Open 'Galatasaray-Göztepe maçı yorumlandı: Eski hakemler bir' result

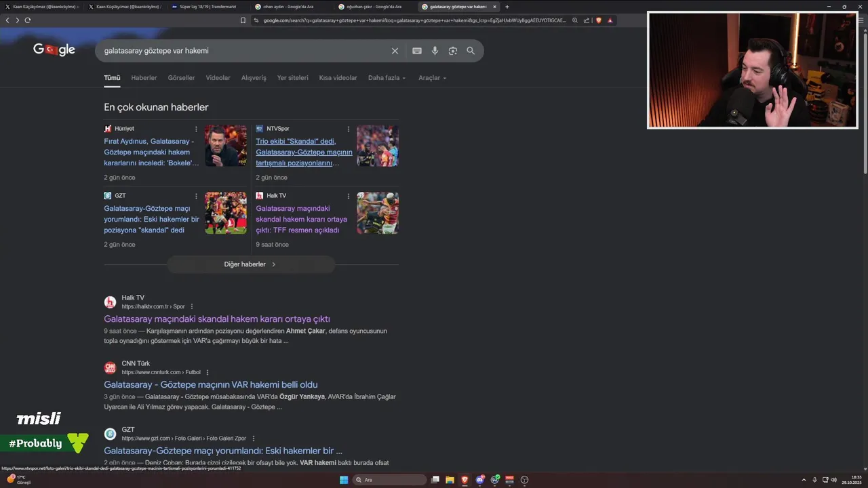[223, 451]
